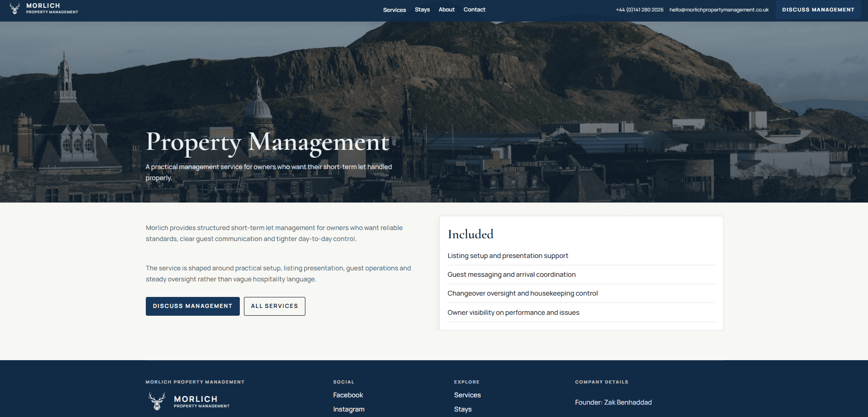Viewport: 868px width, 417px height.
Task: Click the Morlich stag logo in header
Action: pos(15,8)
